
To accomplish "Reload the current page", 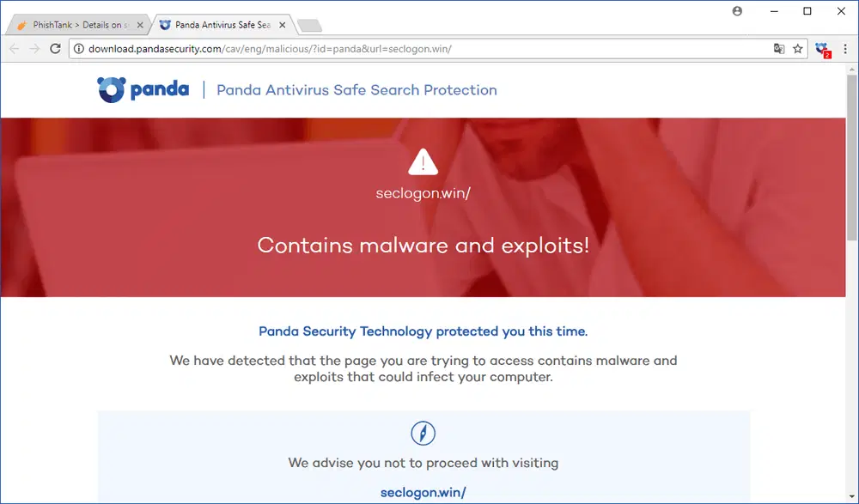I will tap(57, 49).
